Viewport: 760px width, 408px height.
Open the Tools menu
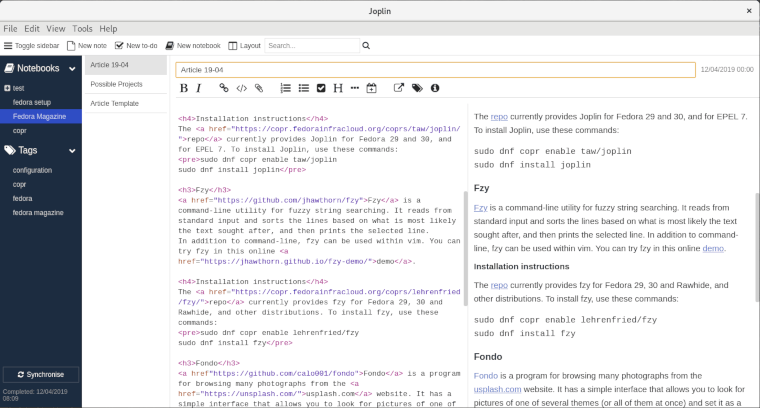pyautogui.click(x=82, y=29)
